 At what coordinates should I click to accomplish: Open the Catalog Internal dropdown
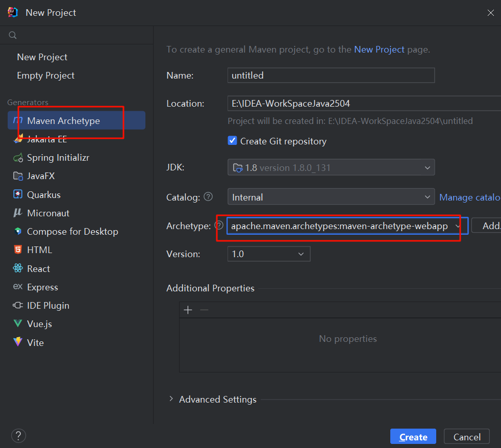pos(331,197)
